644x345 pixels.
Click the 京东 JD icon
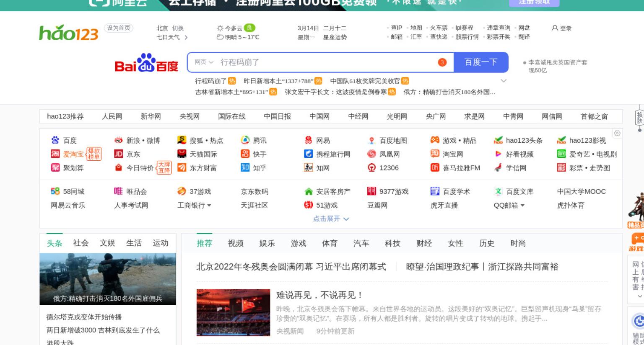click(x=119, y=154)
